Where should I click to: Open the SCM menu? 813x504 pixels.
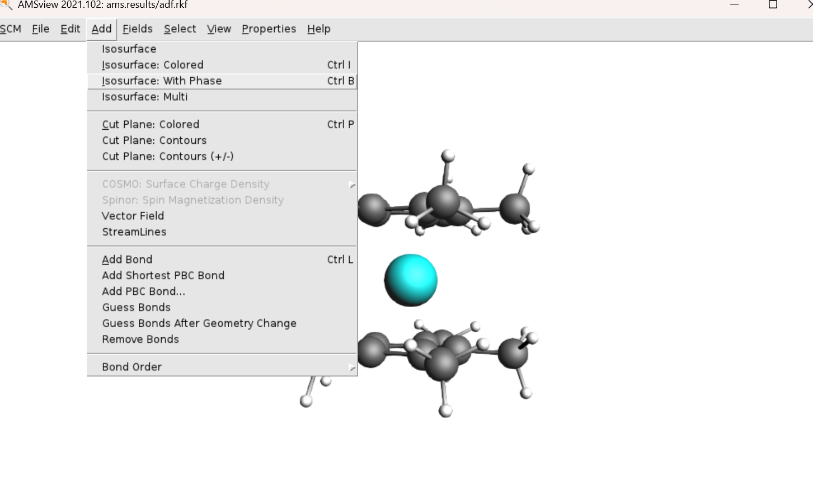pos(10,29)
